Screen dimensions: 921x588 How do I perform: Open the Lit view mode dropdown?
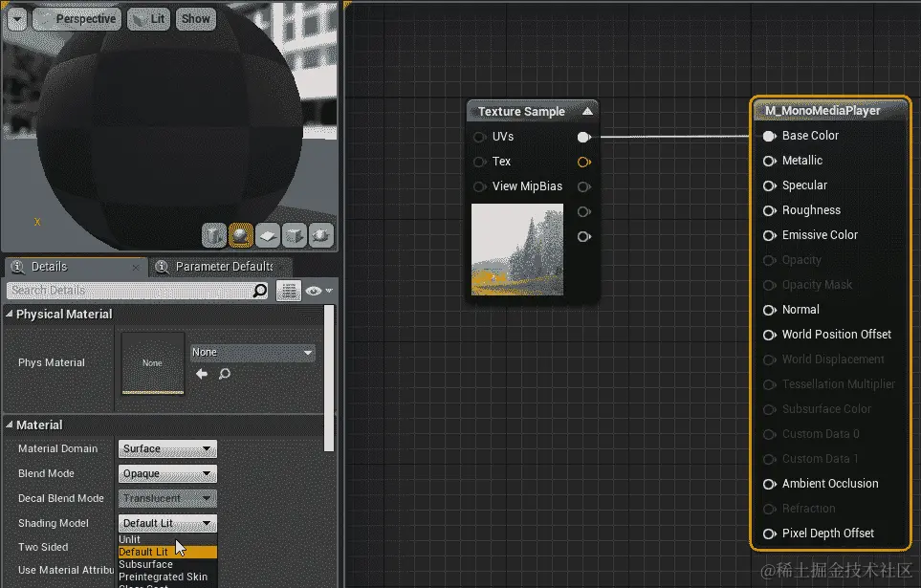pyautogui.click(x=148, y=19)
